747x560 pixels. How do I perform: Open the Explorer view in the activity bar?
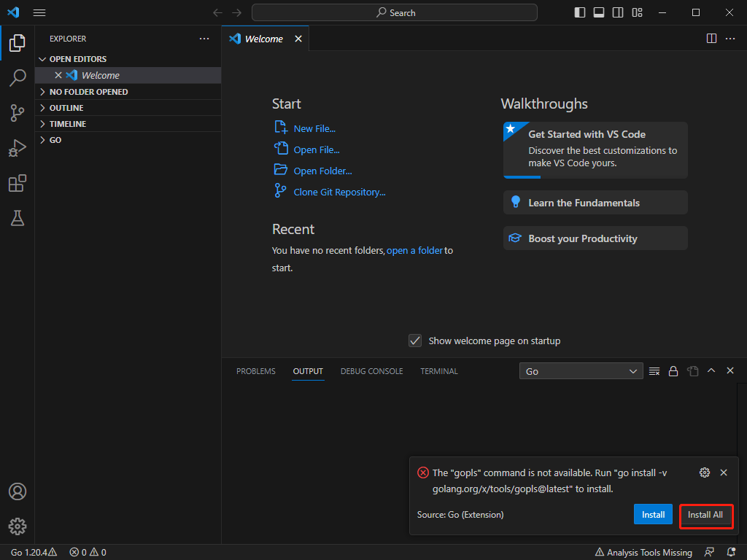point(18,43)
